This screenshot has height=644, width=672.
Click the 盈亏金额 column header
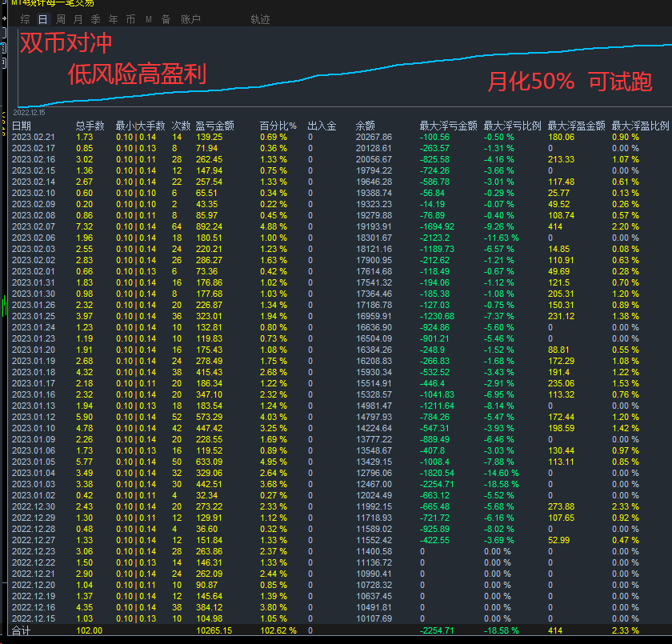pyautogui.click(x=214, y=126)
